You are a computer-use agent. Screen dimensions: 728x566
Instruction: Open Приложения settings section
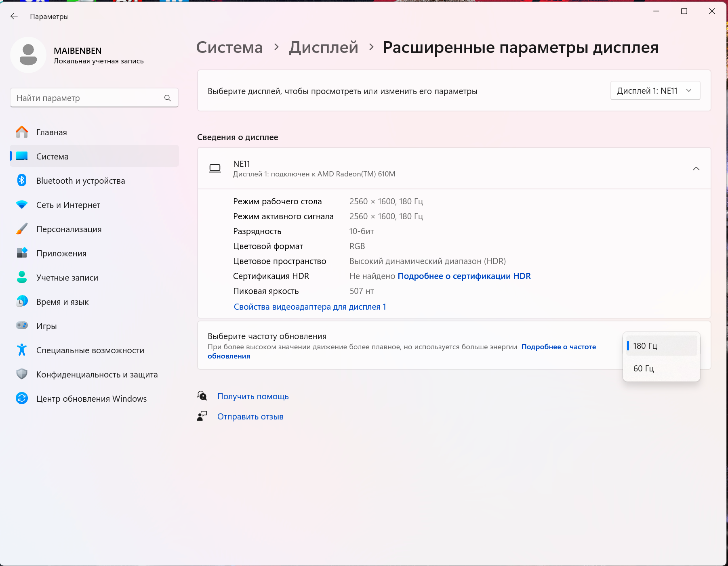point(61,254)
